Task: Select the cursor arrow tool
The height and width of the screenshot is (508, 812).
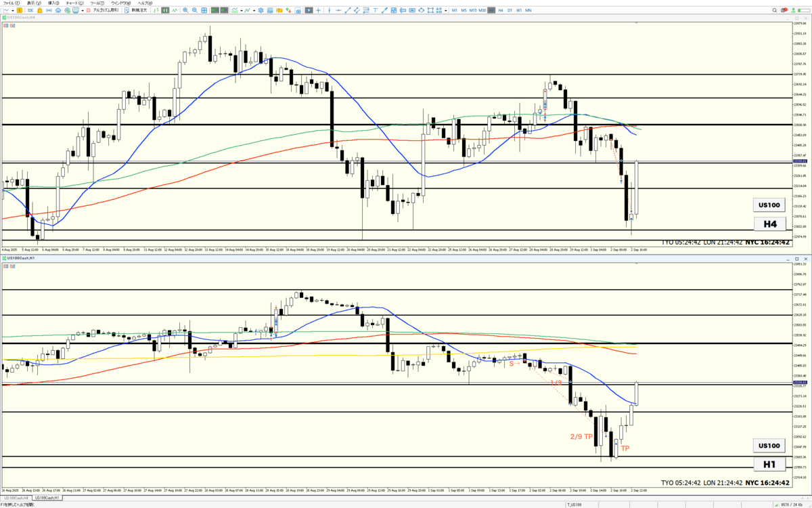Action: pyautogui.click(x=309, y=11)
